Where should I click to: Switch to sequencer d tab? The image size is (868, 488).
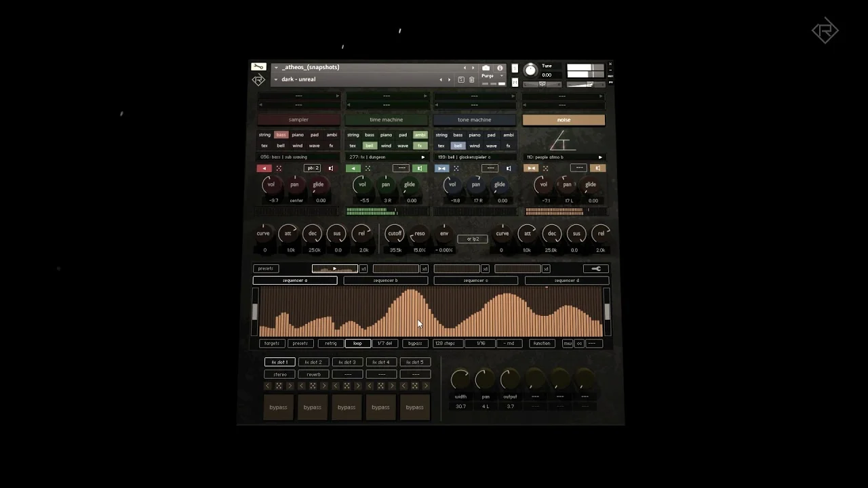click(566, 281)
